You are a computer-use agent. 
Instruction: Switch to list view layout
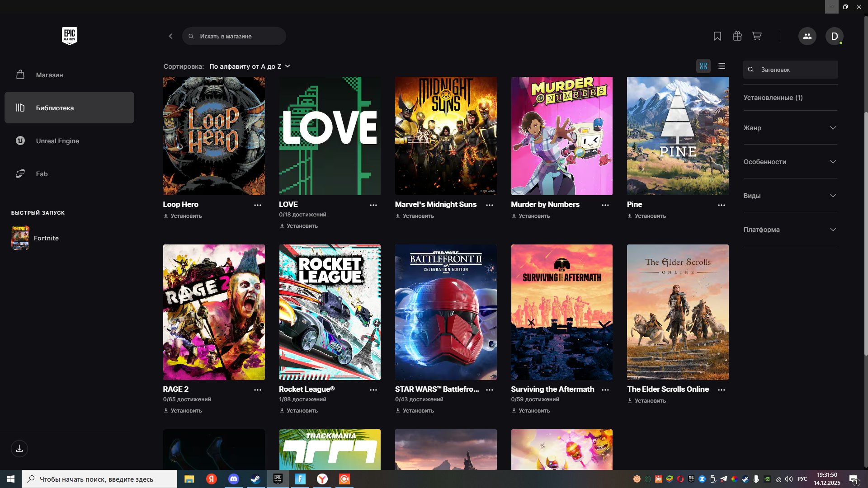(722, 66)
